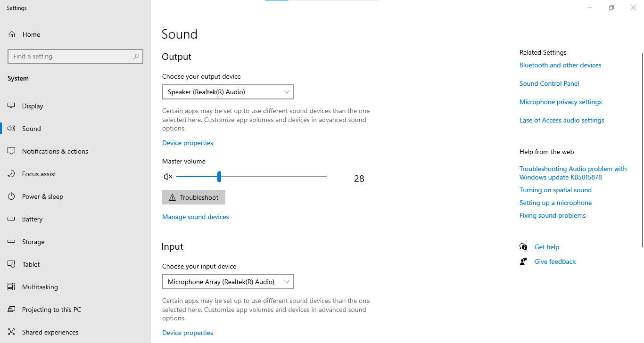Click the search magnifier in Find a setting
The width and height of the screenshot is (644, 343).
pyautogui.click(x=136, y=57)
